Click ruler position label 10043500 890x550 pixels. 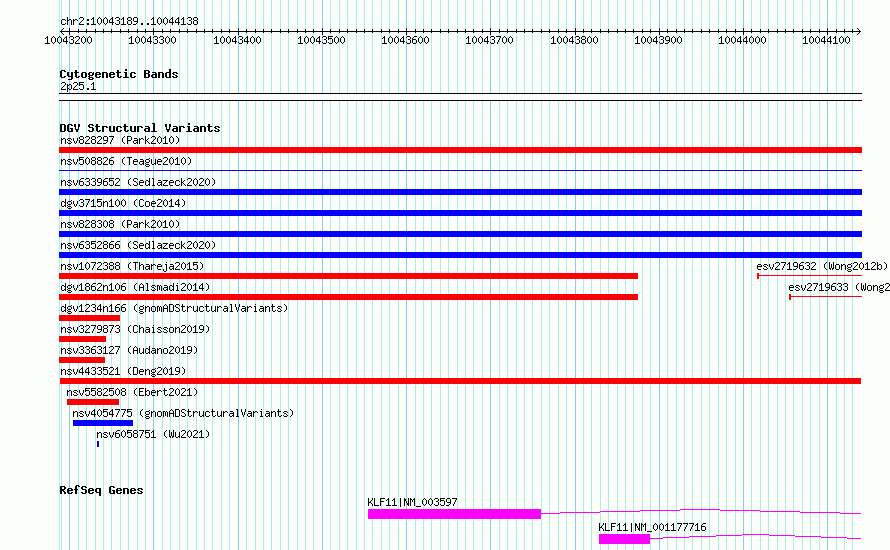point(321,40)
